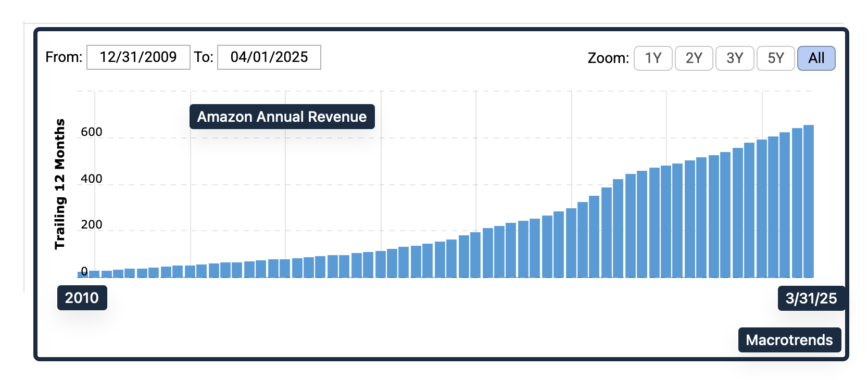This screenshot has height=380, width=868.
Task: Set zoom to 1Y
Action: coord(653,58)
